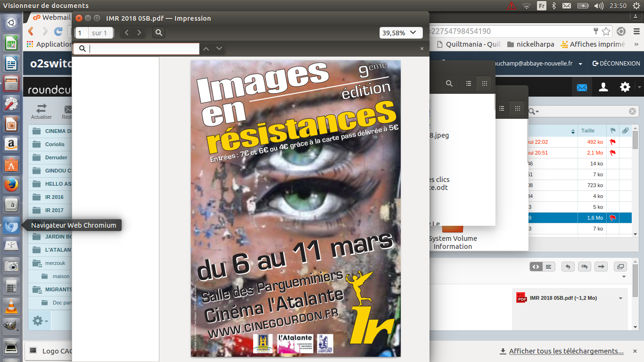The height and width of the screenshot is (362, 644).
Task: Click the Reply arrow in mail preview
Action: 568,266
